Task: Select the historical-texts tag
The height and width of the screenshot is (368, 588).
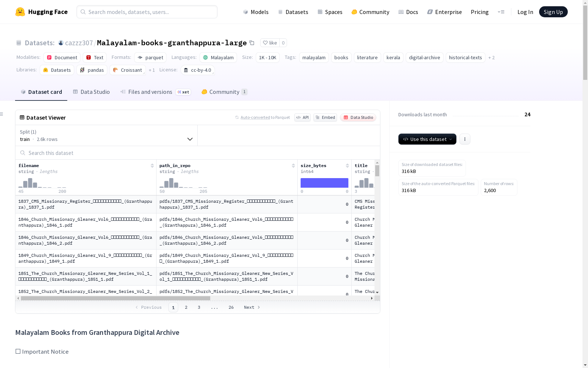Action: 465,57
